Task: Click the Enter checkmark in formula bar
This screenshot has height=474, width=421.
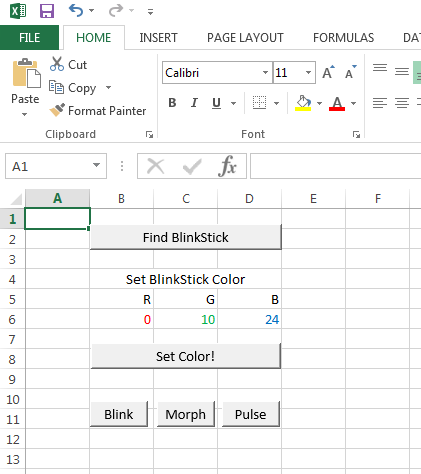Action: [x=192, y=166]
